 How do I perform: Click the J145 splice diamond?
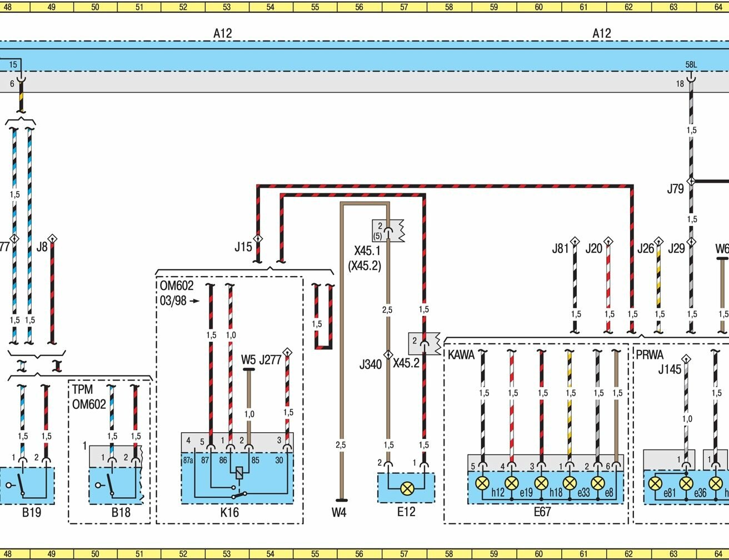click(686, 359)
